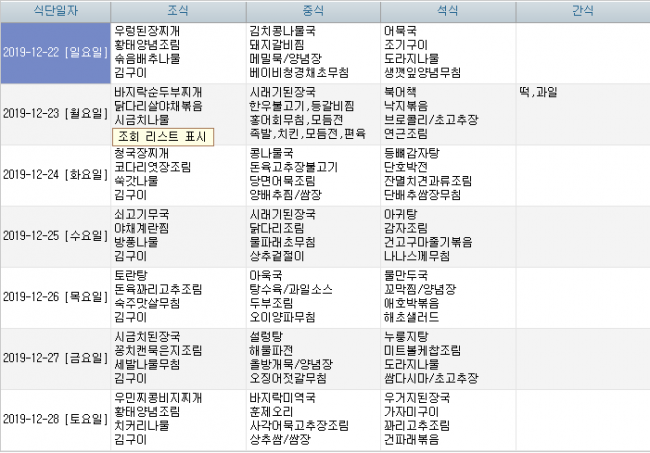The height and width of the screenshot is (453, 650).
Task: Click 김치콩나물국 in Sunday's lunch menu
Action: [281, 31]
